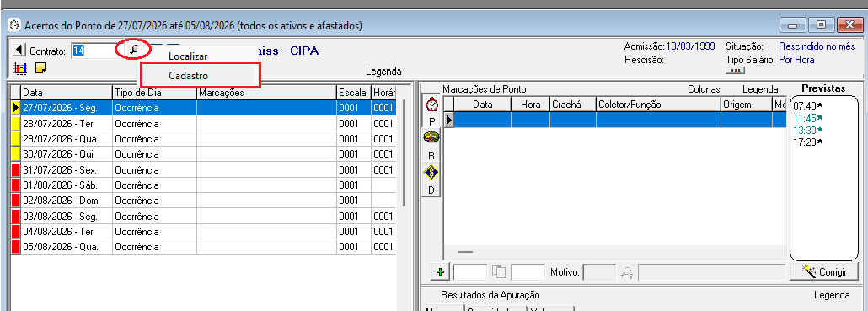
Task: Select the 01/08/2026 - Sáb. row
Action: pyautogui.click(x=204, y=185)
